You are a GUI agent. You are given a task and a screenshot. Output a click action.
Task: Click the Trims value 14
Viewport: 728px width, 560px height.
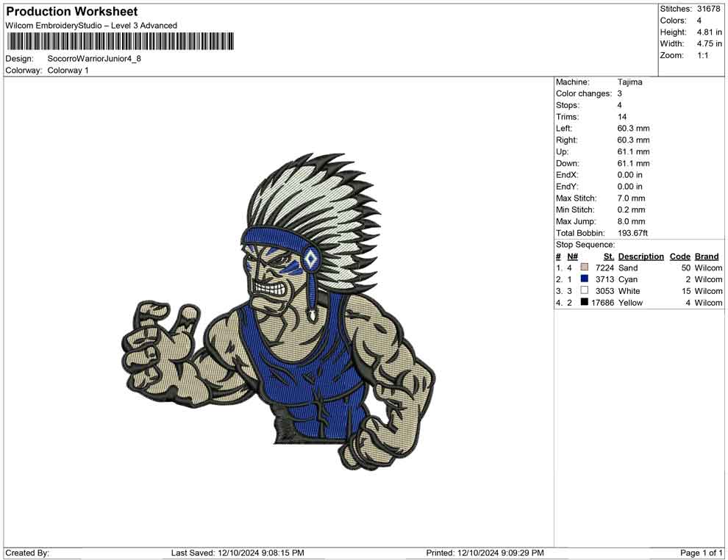(x=622, y=117)
